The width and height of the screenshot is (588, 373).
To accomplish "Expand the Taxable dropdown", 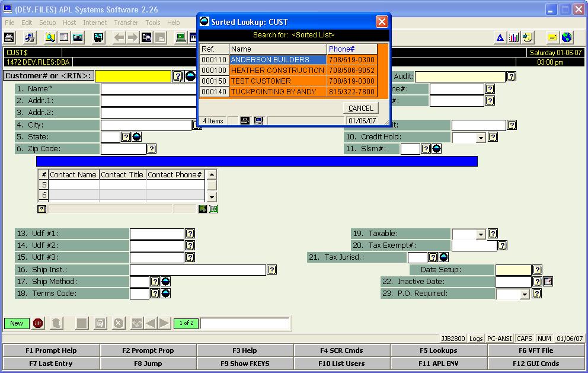I will click(481, 234).
